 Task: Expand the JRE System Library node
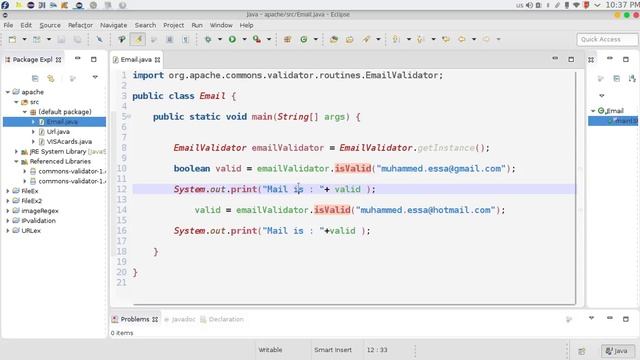pyautogui.click(x=16, y=151)
